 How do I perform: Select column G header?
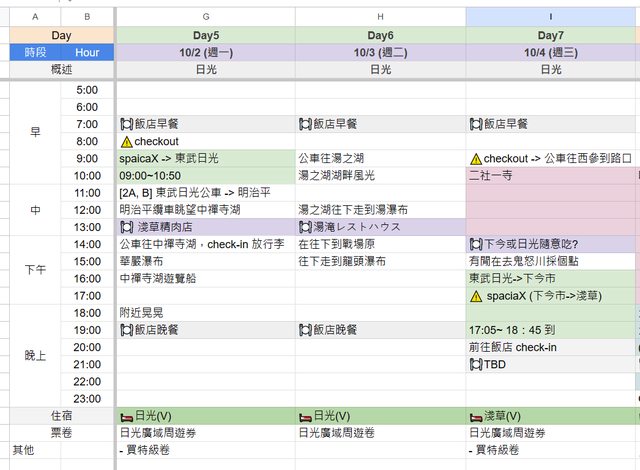[x=206, y=17]
